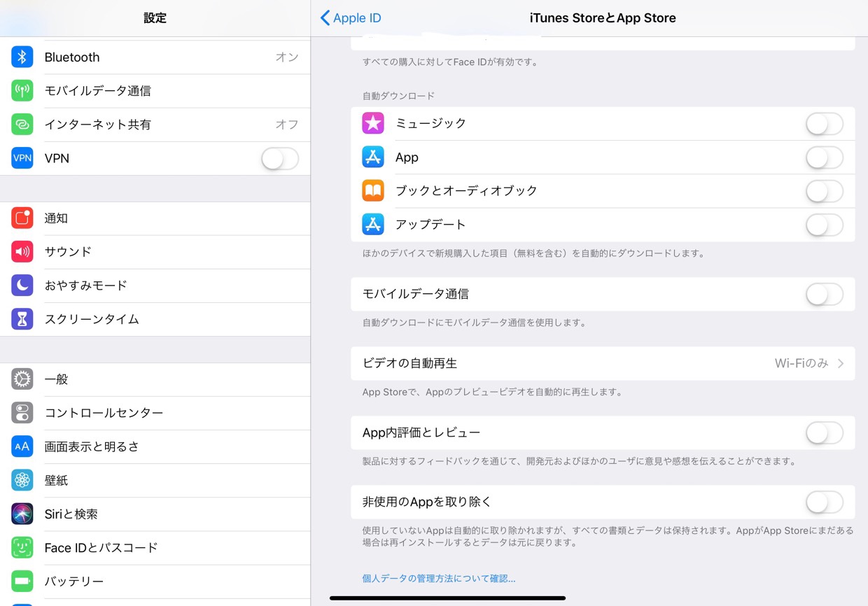Tap the スクリーンタイム hourglass icon
868x606 pixels.
pos(22,319)
